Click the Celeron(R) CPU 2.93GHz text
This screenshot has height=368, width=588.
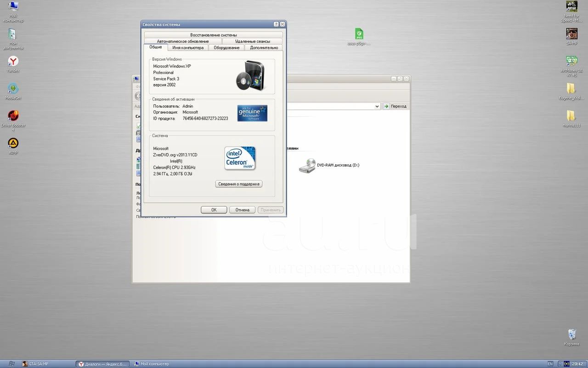(174, 167)
